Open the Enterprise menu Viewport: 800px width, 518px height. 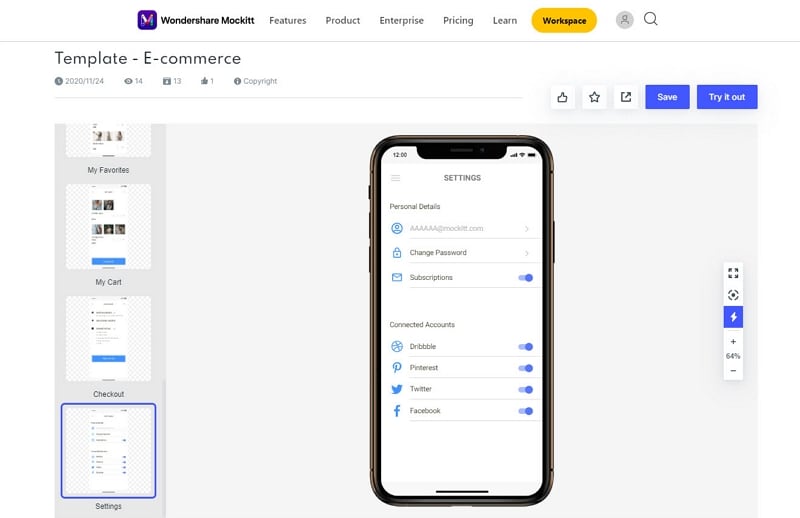pyautogui.click(x=402, y=20)
